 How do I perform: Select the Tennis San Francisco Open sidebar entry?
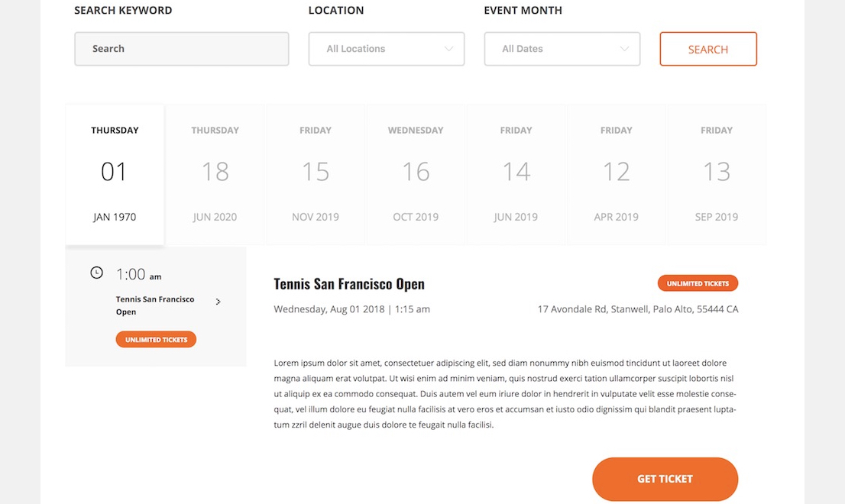(x=155, y=305)
